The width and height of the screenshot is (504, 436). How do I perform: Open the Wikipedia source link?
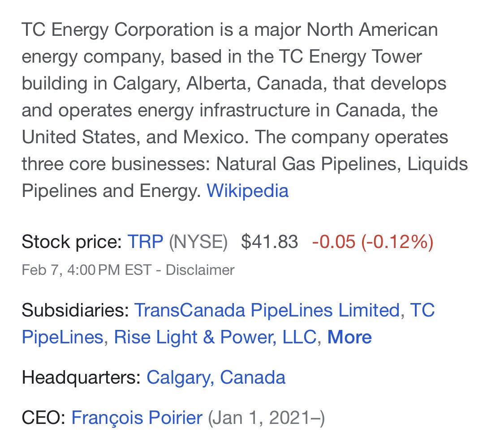click(x=247, y=191)
